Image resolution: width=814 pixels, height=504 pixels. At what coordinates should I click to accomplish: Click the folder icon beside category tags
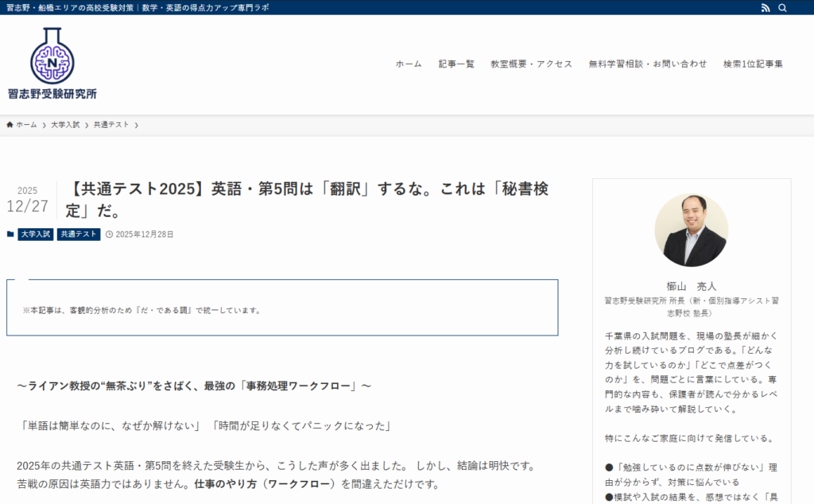(x=10, y=235)
